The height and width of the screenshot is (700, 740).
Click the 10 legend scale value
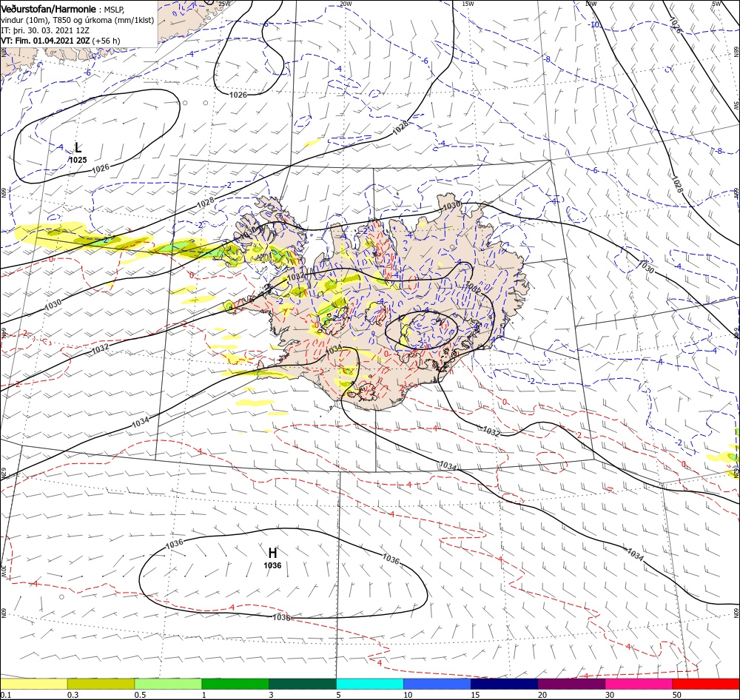coord(408,695)
